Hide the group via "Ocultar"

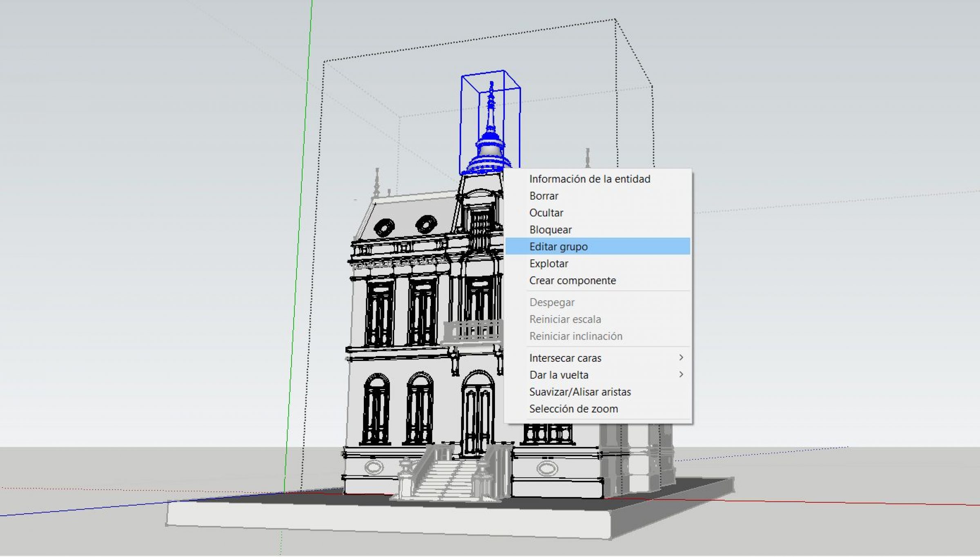(x=546, y=213)
